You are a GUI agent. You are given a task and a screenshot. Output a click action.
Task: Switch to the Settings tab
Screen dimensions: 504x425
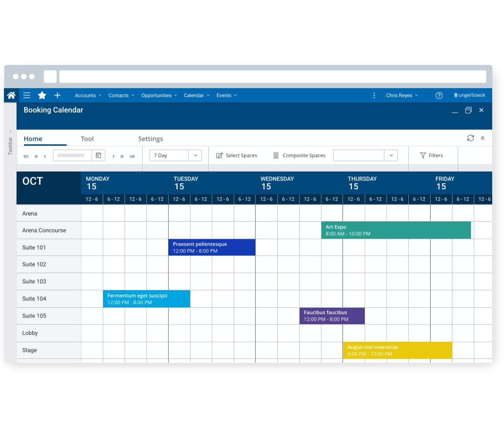pos(150,139)
